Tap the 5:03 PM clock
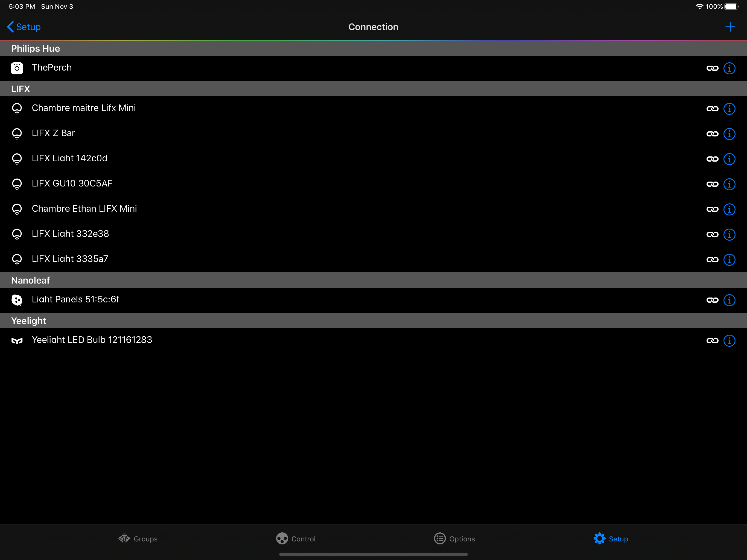The width and height of the screenshot is (747, 560). point(22,7)
